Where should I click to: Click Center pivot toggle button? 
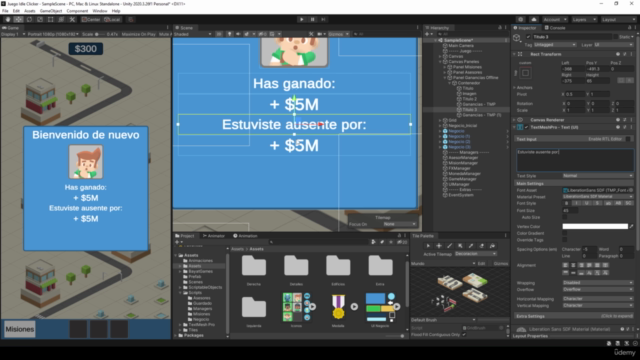(91, 19)
